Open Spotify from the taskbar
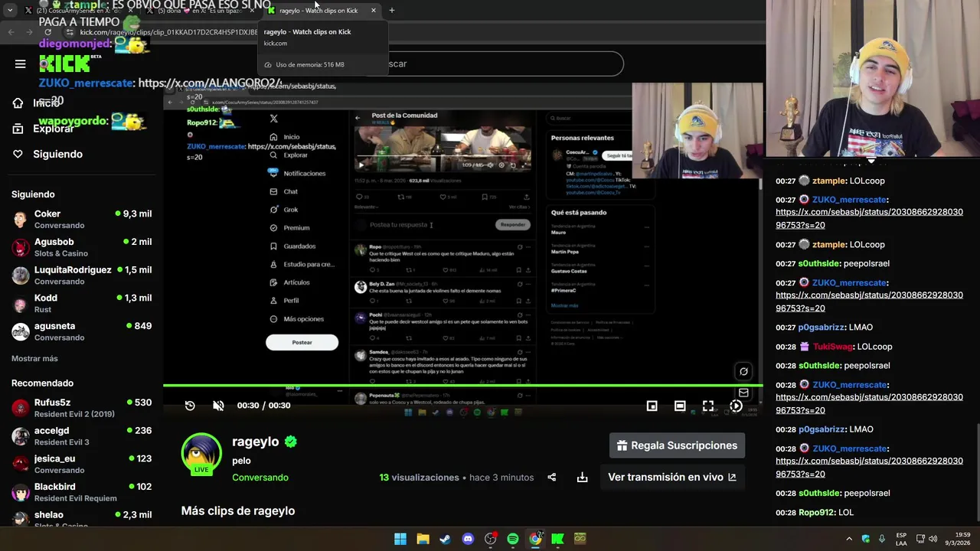Viewport: 980px width, 551px height. pyautogui.click(x=513, y=539)
